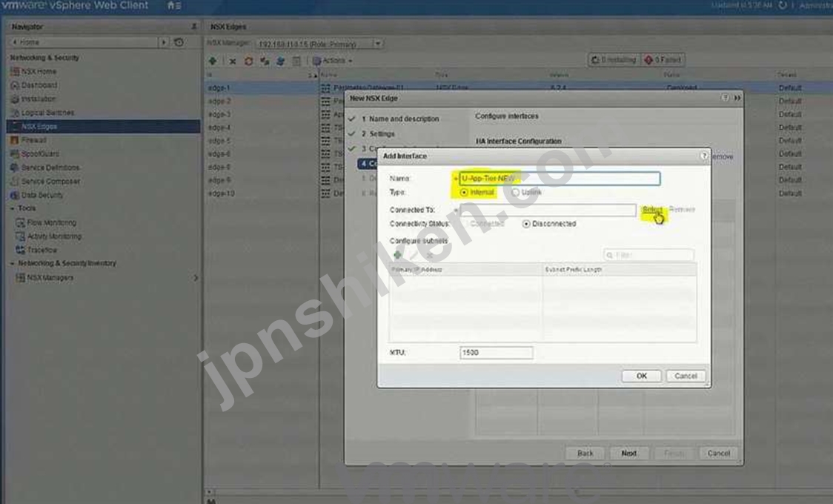Screen dimensions: 833x504
Task: Open the NSX Manager dropdown
Action: (378, 44)
